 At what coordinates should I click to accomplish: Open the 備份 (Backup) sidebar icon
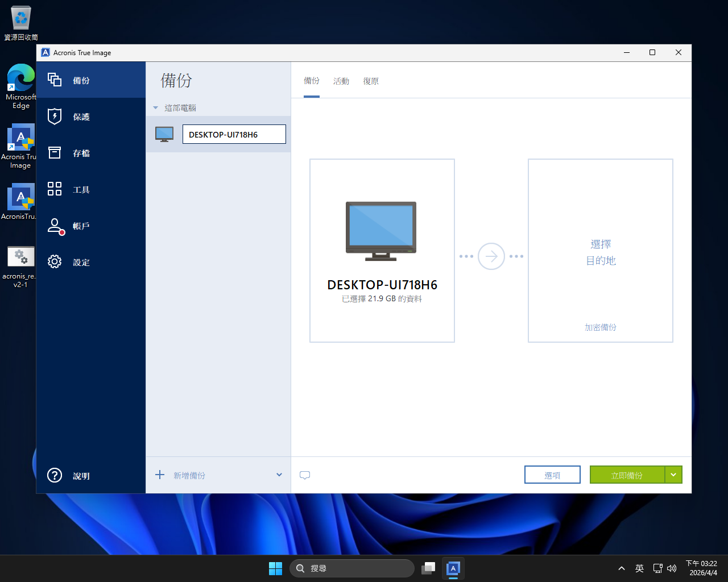click(x=55, y=80)
